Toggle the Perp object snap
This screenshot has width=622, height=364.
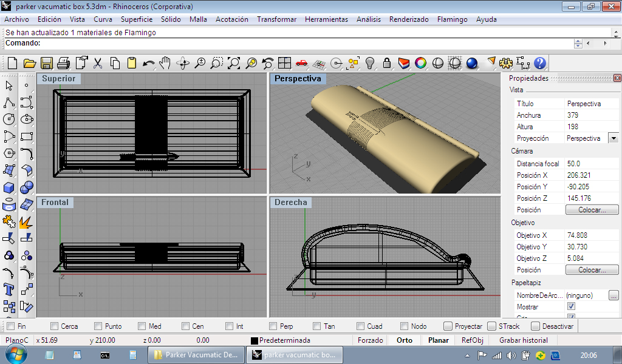coord(273,326)
